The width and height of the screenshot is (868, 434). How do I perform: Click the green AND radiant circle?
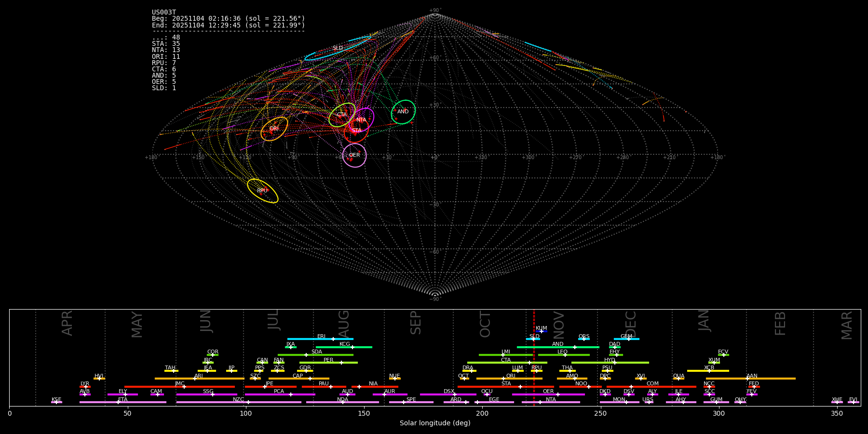coord(403,112)
